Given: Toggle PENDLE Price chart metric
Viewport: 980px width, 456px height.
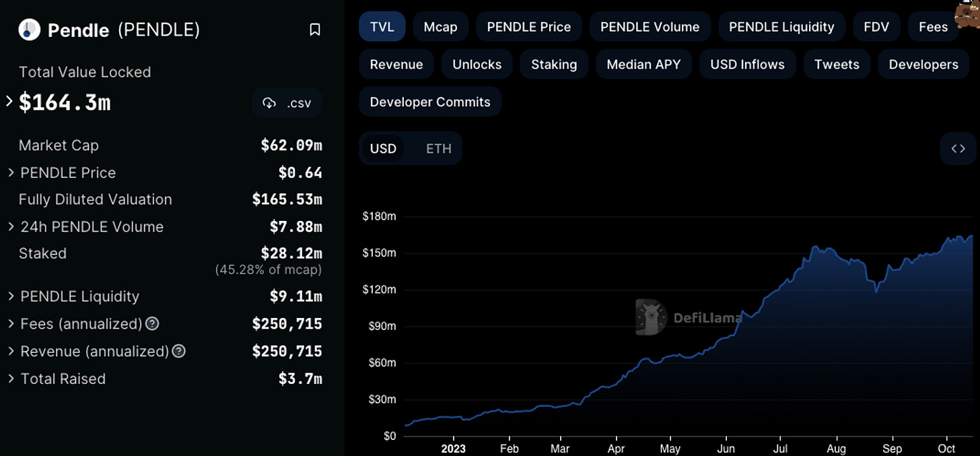Looking at the screenshot, I should coord(529,27).
